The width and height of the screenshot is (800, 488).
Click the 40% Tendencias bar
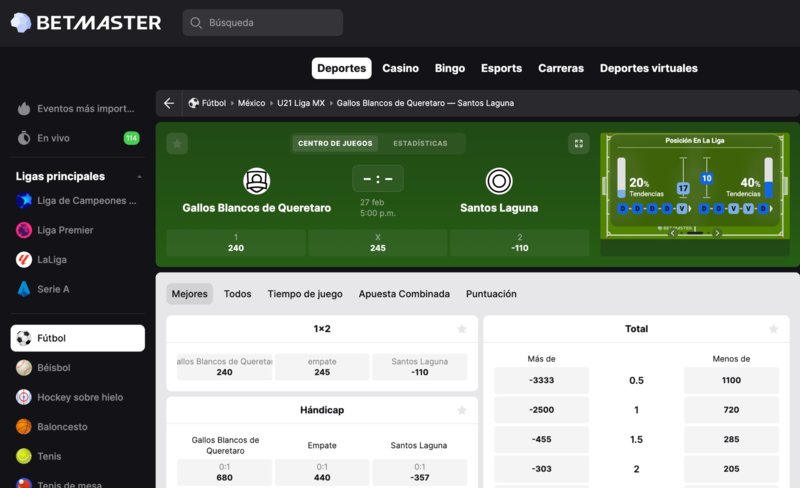coord(768,177)
